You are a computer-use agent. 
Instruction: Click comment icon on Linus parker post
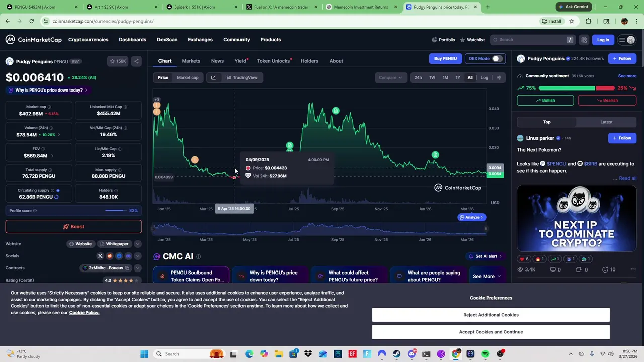point(555,269)
